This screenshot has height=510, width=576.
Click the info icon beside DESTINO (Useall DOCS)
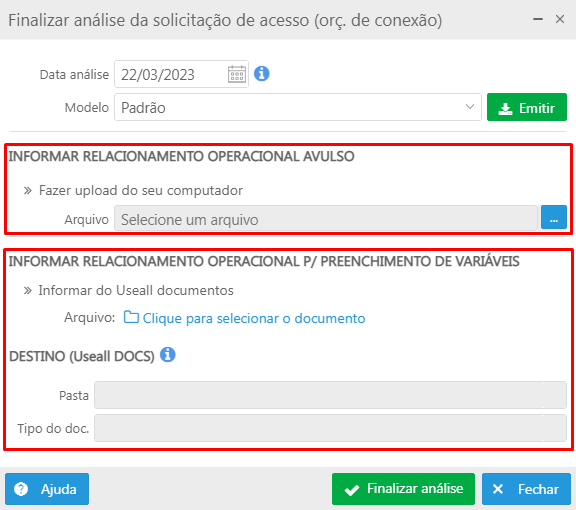(168, 355)
